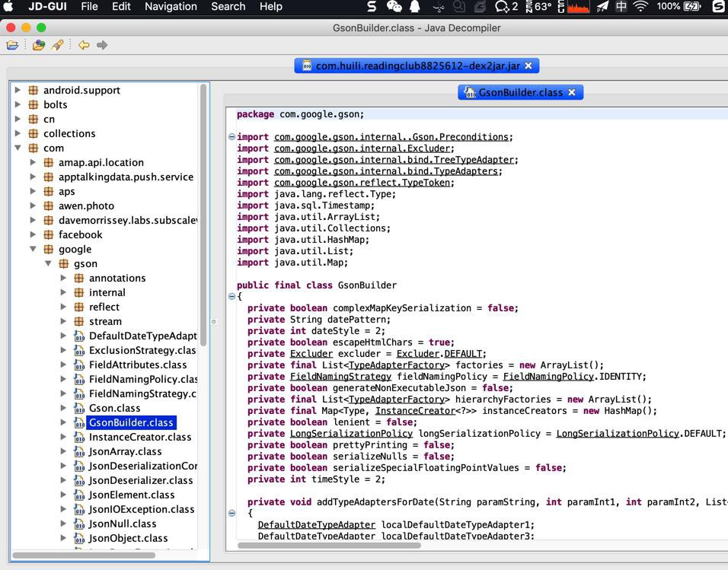Click the tree panel vertical scrollbar
This screenshot has height=570, width=728.
(x=203, y=215)
